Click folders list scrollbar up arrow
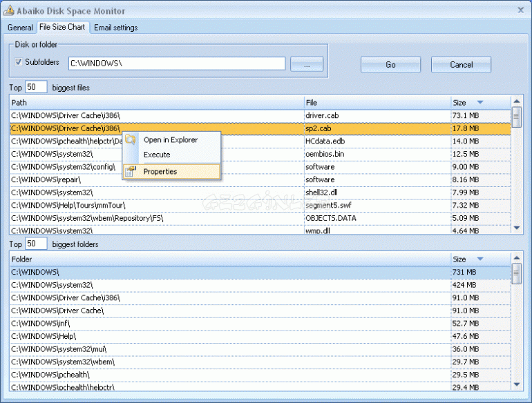The image size is (532, 403). (x=517, y=257)
